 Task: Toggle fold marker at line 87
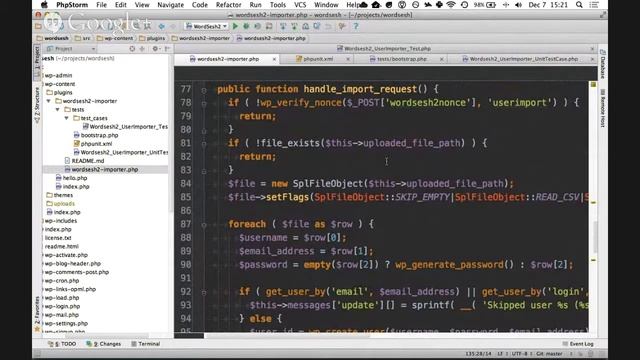pyautogui.click(x=204, y=224)
